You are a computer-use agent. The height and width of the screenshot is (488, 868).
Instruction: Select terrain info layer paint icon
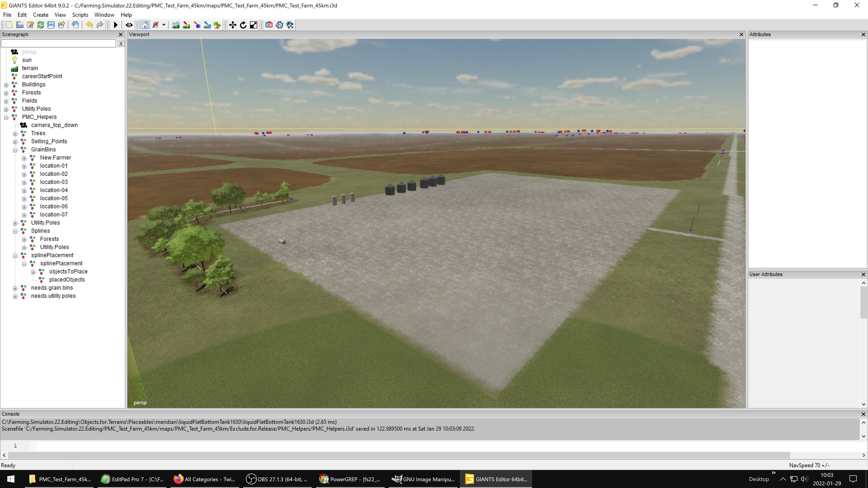207,25
